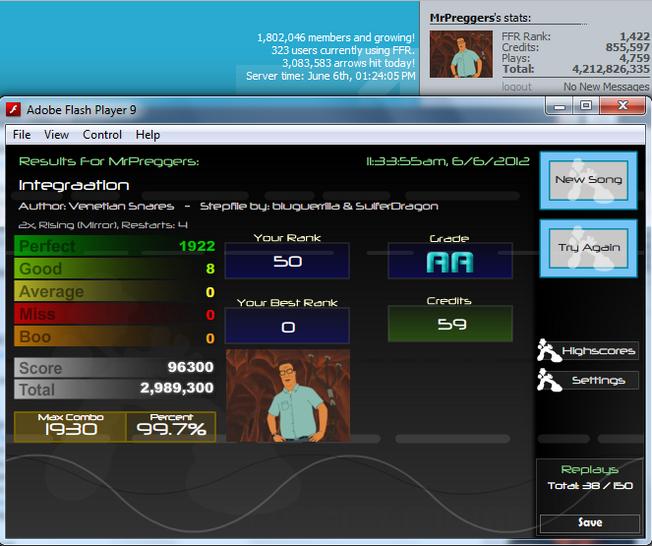
Task: Click the MrPreggers avatar in stats panel
Action: tap(461, 54)
